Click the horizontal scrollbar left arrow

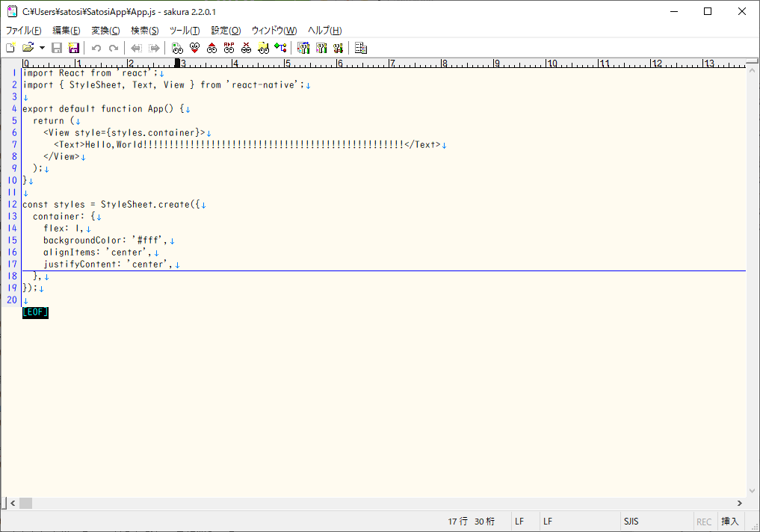pyautogui.click(x=13, y=504)
